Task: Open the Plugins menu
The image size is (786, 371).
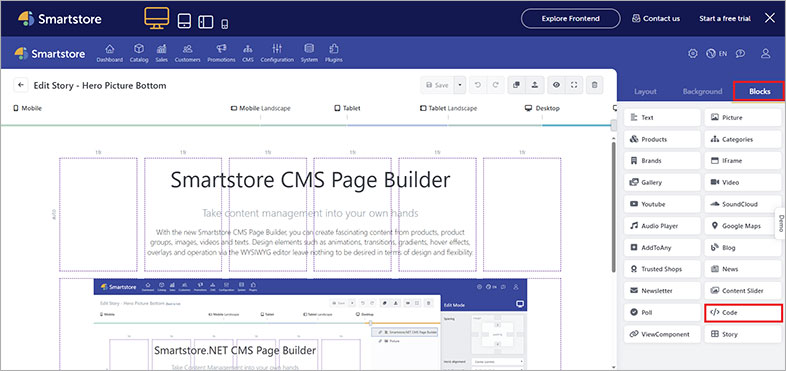Action: (333, 53)
